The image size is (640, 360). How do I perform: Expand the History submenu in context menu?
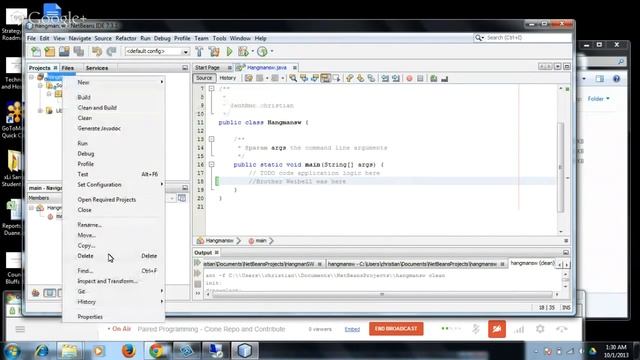[162, 302]
